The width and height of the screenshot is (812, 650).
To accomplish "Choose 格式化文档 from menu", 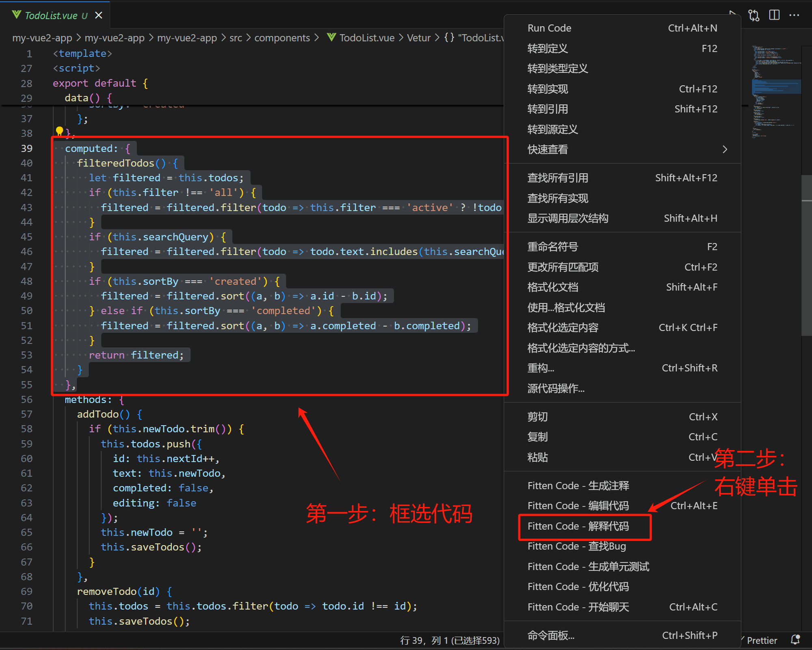I will [x=622, y=287].
